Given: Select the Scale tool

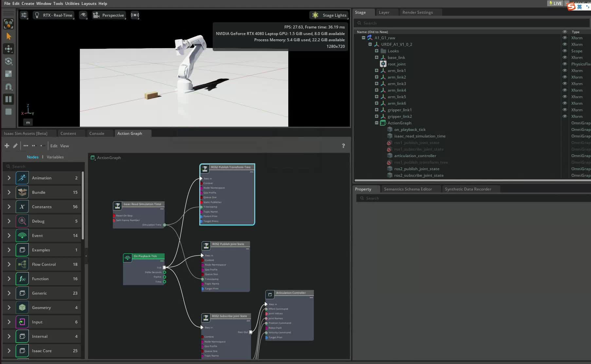Looking at the screenshot, I should click(9, 74).
